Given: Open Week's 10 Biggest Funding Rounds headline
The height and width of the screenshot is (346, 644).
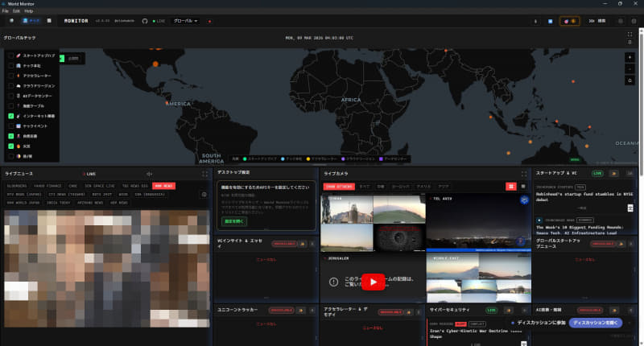Looking at the screenshot, I should coord(580,230).
